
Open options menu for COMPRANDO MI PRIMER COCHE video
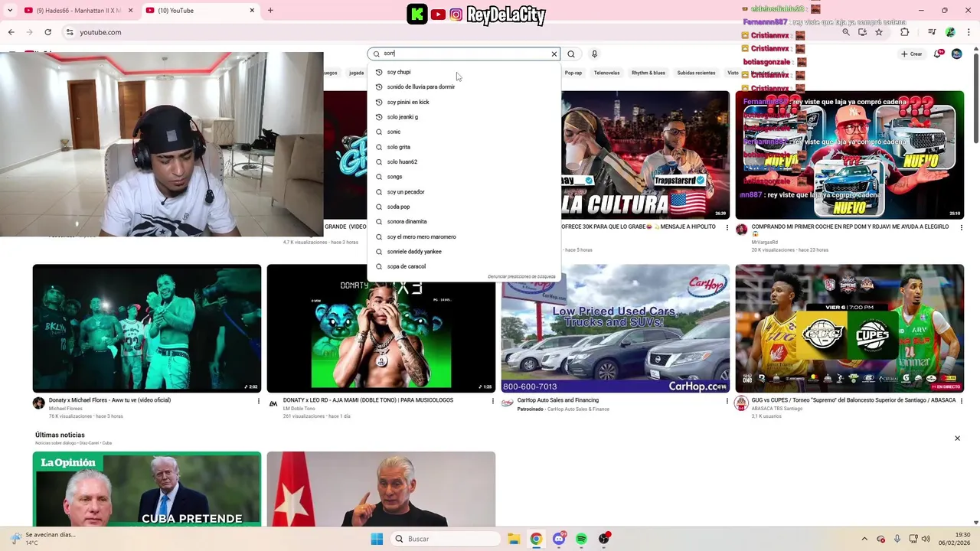pos(961,227)
